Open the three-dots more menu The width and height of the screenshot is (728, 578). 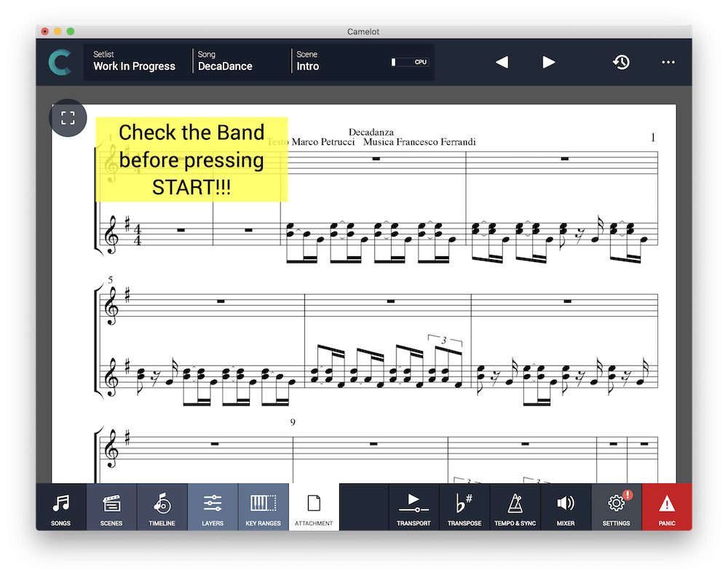(668, 62)
